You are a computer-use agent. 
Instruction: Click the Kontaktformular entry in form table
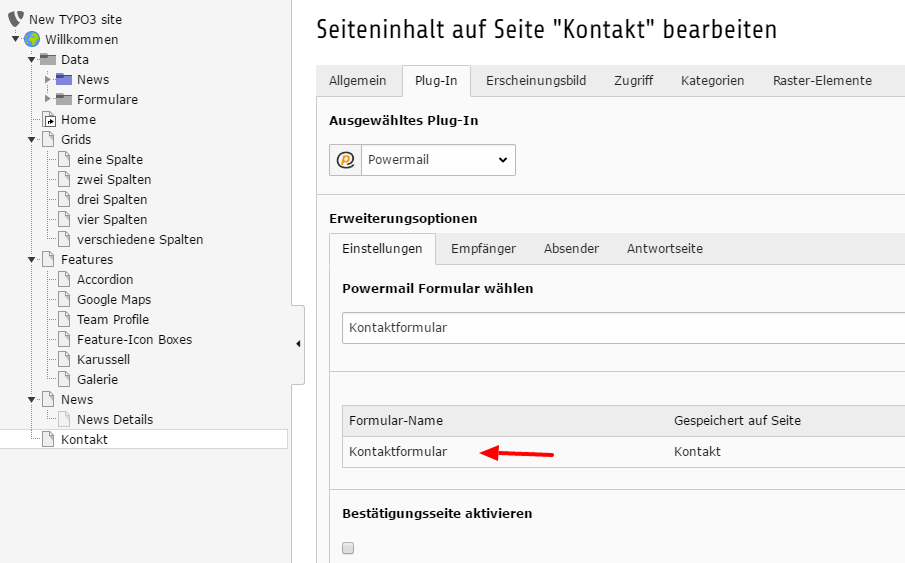click(398, 452)
